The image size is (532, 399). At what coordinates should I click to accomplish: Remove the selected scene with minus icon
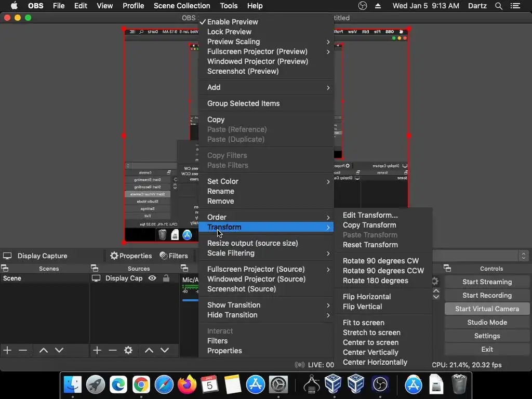[x=23, y=350]
